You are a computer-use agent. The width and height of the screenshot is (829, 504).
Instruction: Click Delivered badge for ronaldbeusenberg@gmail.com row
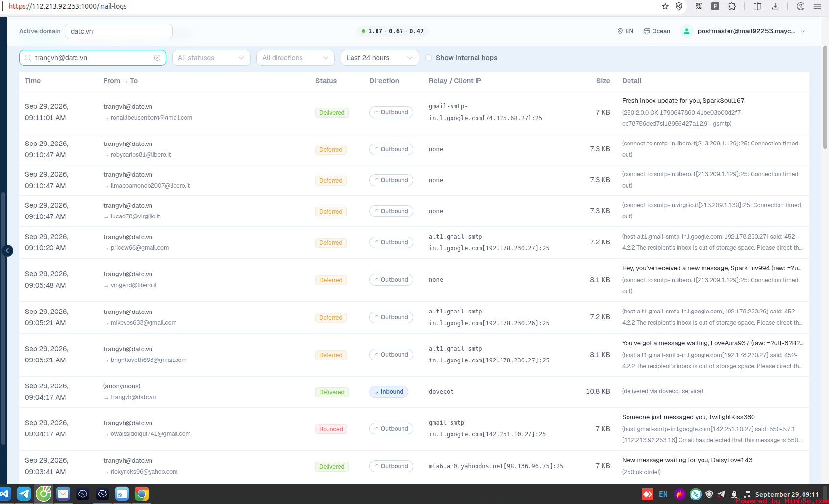pos(332,113)
